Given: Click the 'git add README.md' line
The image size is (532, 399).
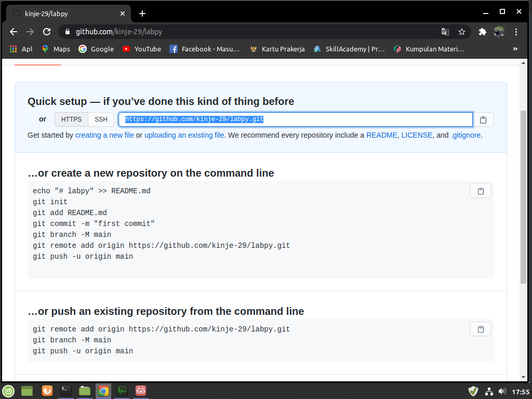Looking at the screenshot, I should [x=70, y=212].
